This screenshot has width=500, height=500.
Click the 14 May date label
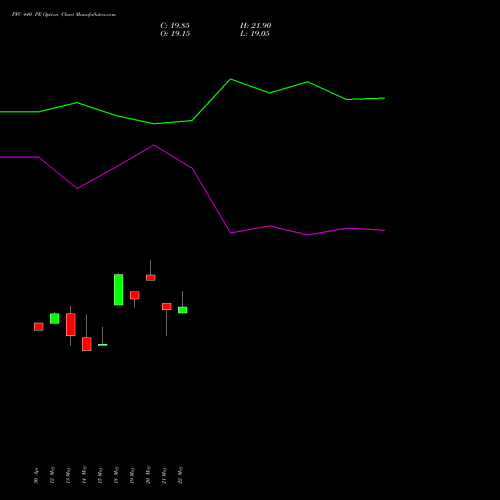tap(84, 475)
